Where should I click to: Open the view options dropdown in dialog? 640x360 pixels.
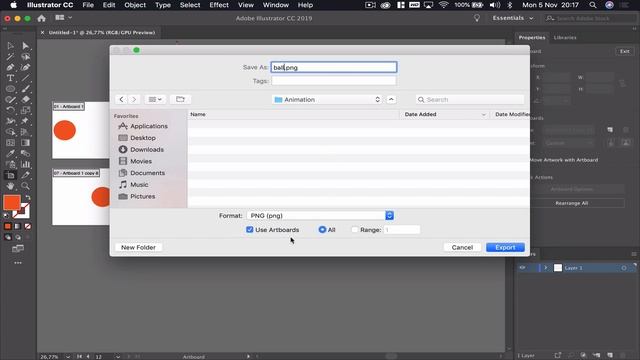click(155, 99)
